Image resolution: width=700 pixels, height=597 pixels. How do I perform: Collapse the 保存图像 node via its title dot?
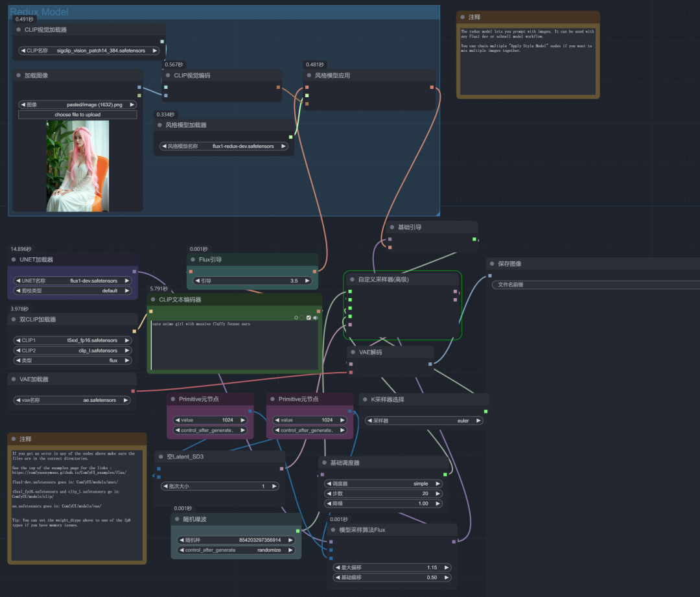pyautogui.click(x=492, y=264)
